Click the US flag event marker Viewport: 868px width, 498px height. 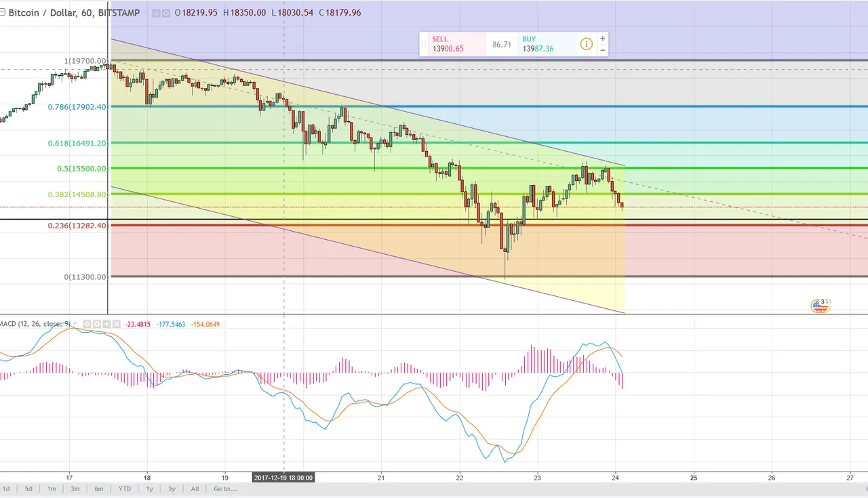click(x=821, y=306)
